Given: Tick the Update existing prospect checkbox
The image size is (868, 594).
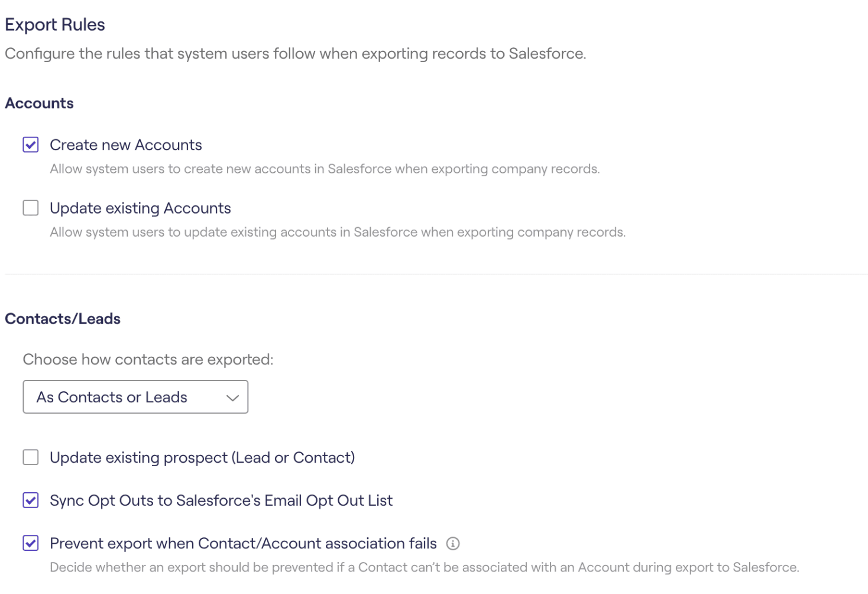Looking at the screenshot, I should click(31, 457).
